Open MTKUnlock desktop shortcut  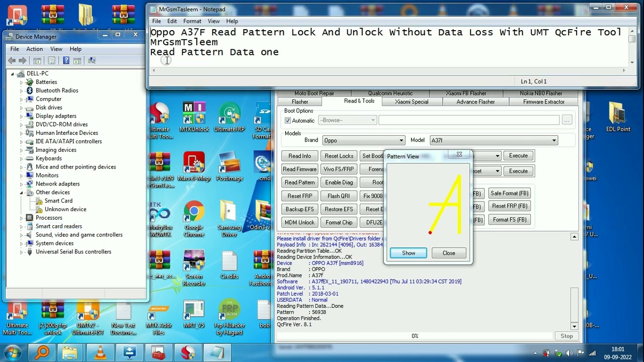pos(194,117)
